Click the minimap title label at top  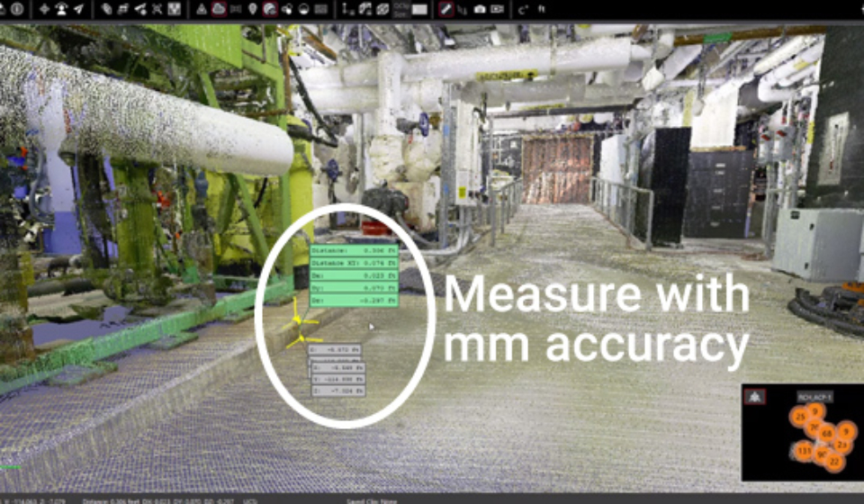click(814, 397)
